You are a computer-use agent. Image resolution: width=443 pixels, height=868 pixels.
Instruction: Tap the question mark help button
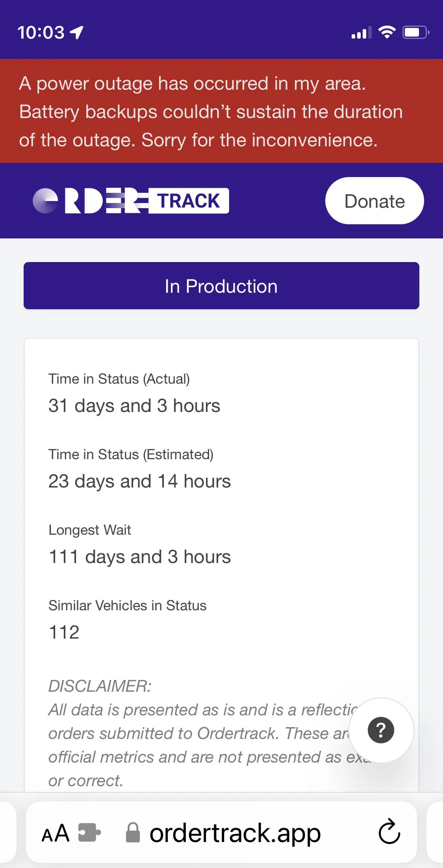[x=381, y=730]
